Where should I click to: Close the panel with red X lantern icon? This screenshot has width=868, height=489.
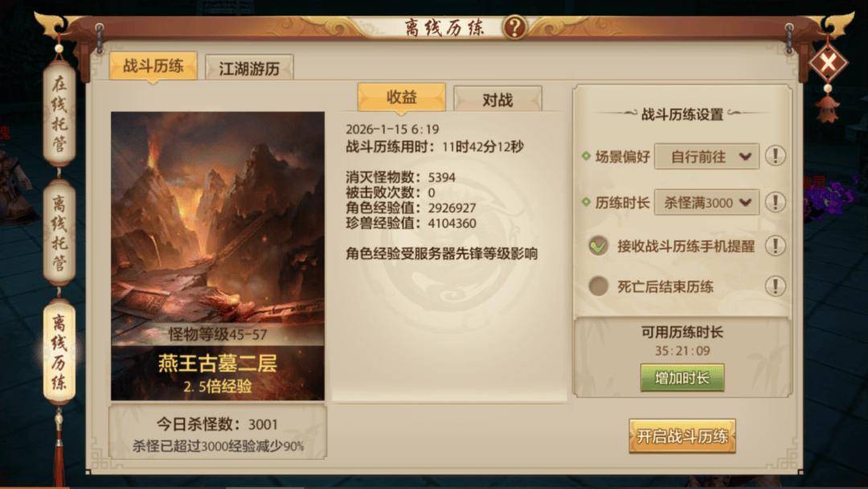828,63
